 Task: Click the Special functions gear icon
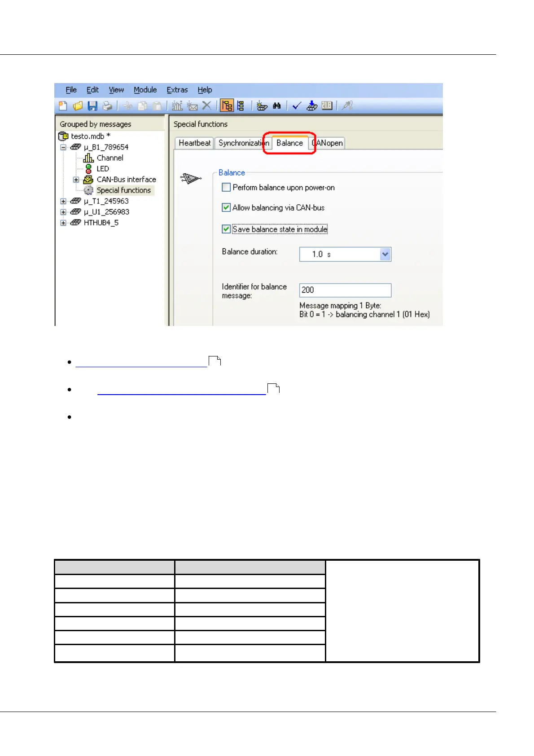tap(88, 190)
